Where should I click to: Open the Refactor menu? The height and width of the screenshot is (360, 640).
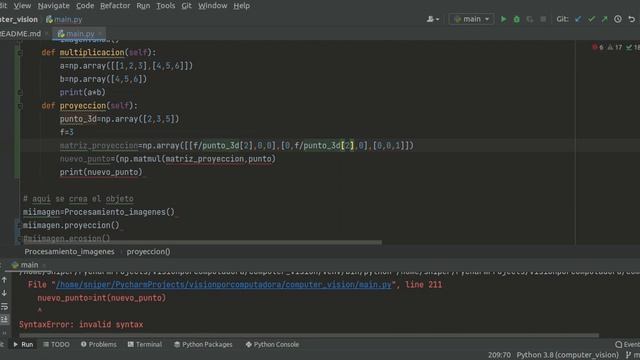click(115, 6)
